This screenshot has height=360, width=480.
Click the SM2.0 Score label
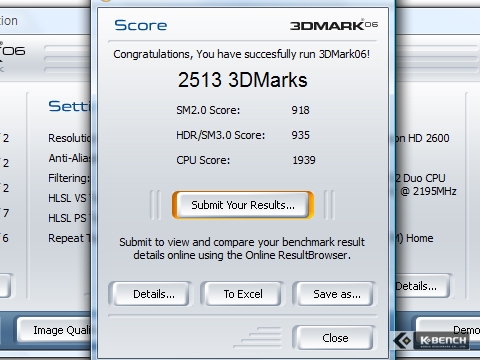[x=208, y=110]
